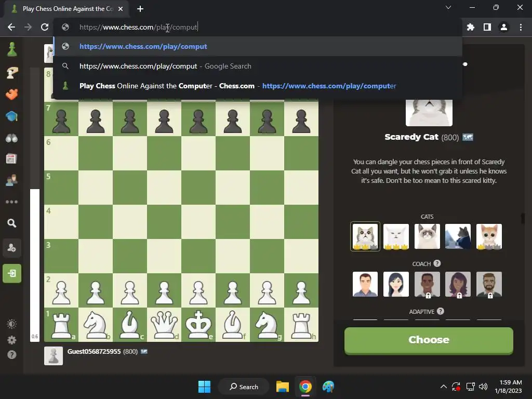Viewport: 532px width, 399px height.
Task: Click the white queen on d1
Action: [164, 325]
